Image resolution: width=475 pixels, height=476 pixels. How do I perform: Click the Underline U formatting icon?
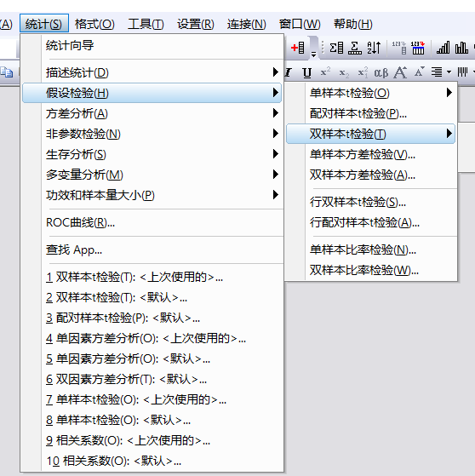(x=306, y=72)
